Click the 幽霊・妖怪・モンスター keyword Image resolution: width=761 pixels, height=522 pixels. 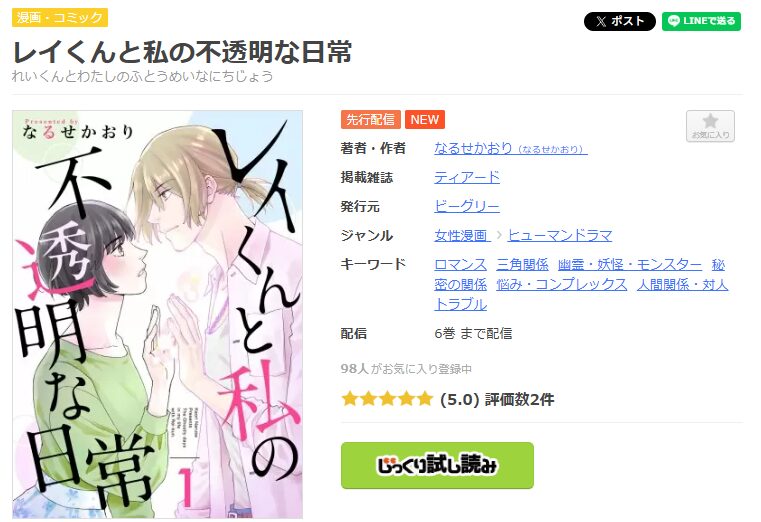tap(629, 265)
